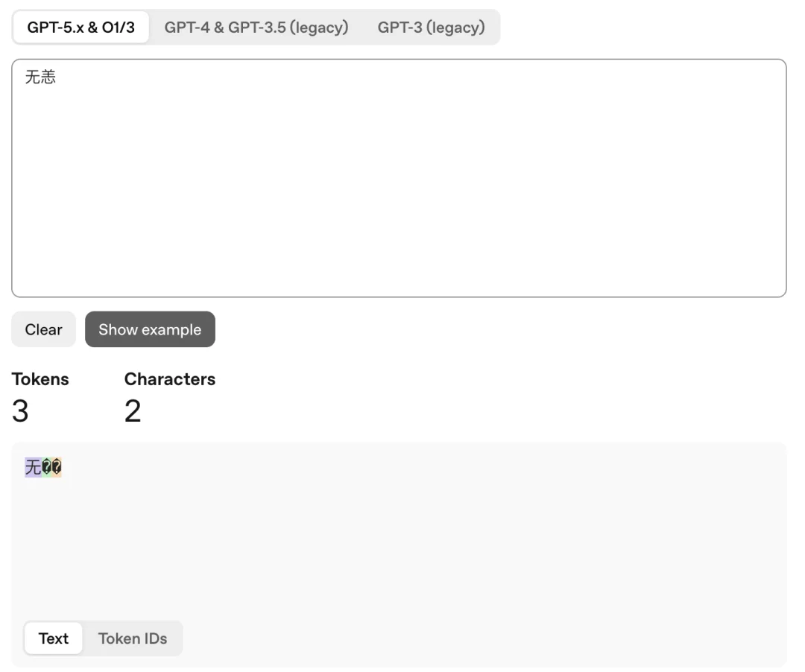Select the GPT-3 (legacy) tab
Screen dimensions: 805x672
tap(431, 28)
